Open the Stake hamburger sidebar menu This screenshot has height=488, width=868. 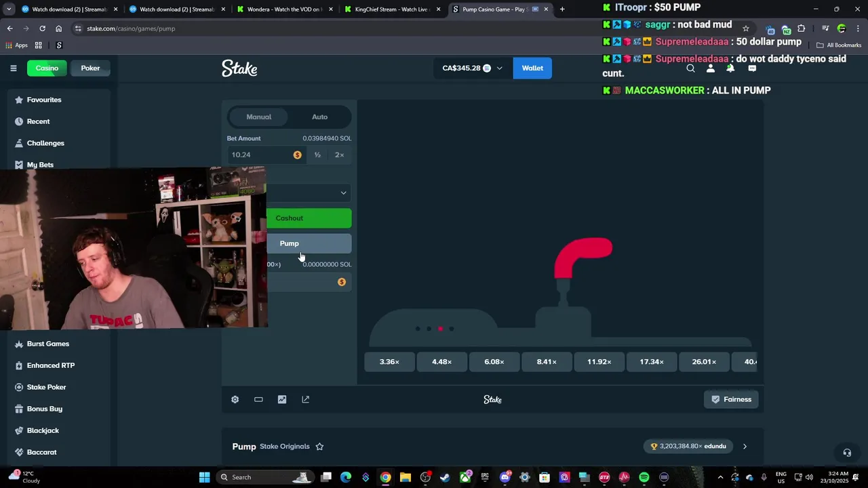13,68
